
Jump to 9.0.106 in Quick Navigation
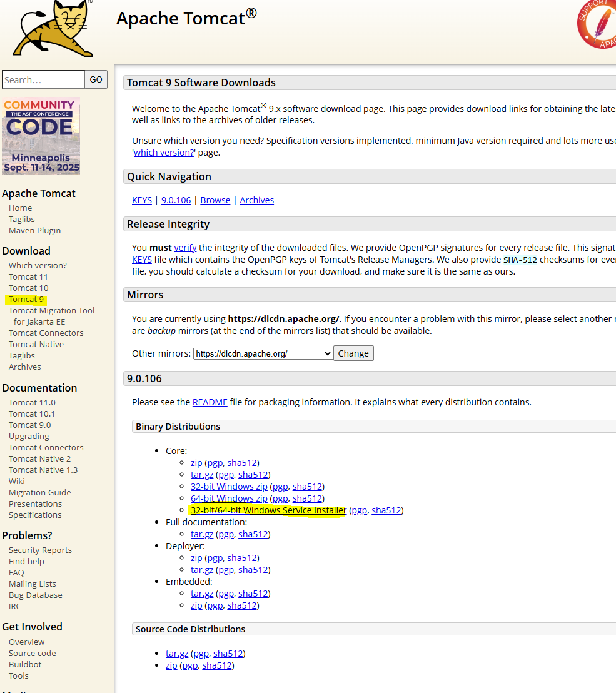176,200
